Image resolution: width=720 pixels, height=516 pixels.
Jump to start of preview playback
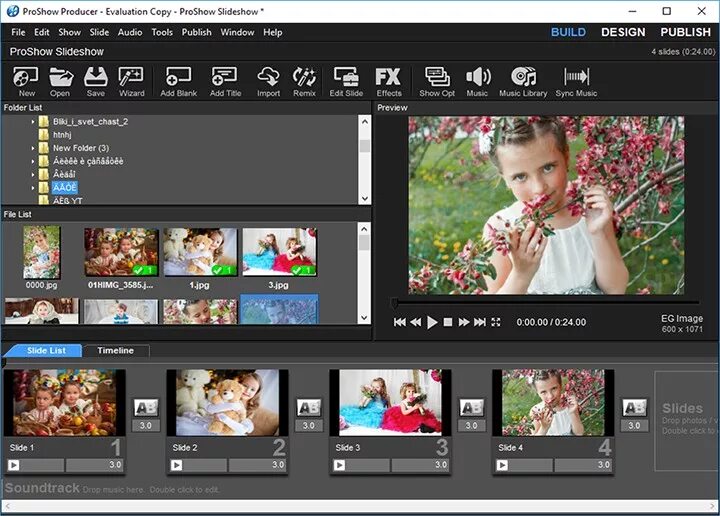(x=399, y=322)
